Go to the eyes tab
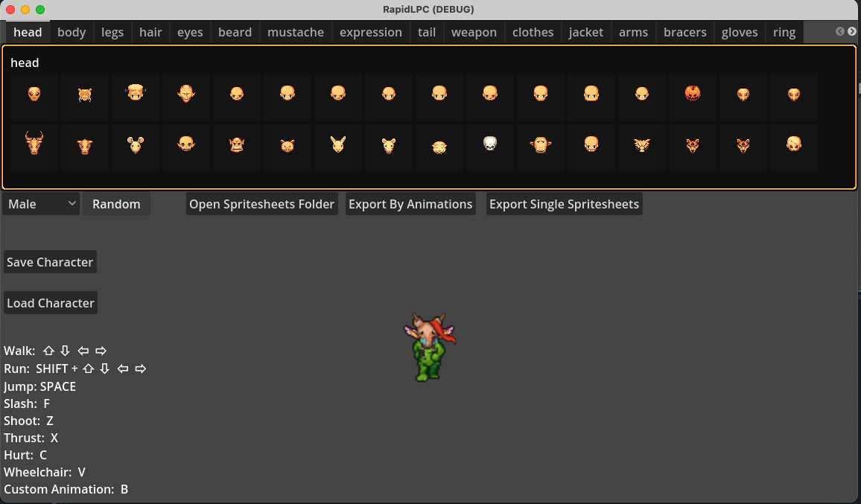Image resolution: width=861 pixels, height=504 pixels. (x=190, y=33)
